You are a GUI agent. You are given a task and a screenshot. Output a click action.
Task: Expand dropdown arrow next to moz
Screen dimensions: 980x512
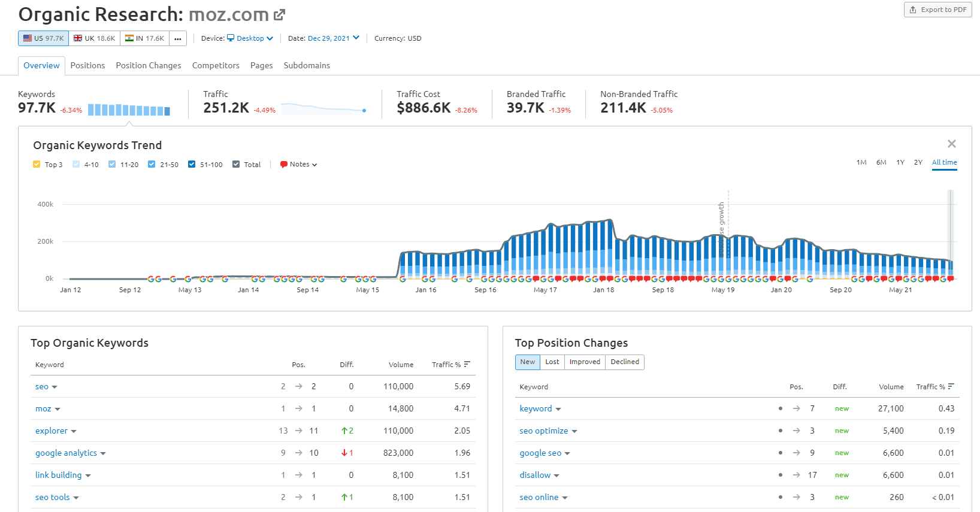[58, 410]
